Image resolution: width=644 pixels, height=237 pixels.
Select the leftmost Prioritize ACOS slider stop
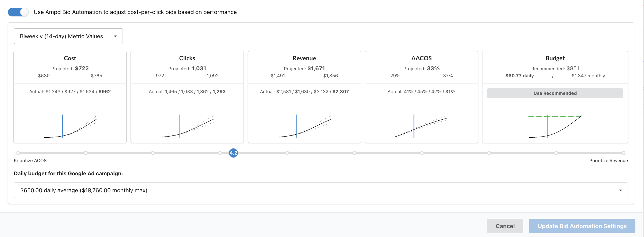pos(18,153)
